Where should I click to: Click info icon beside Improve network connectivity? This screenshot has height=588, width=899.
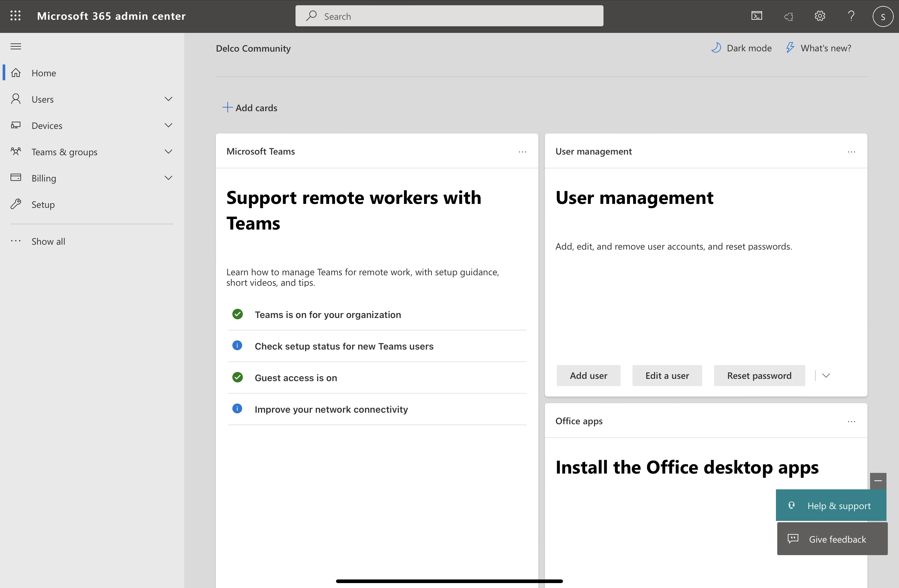pyautogui.click(x=237, y=408)
